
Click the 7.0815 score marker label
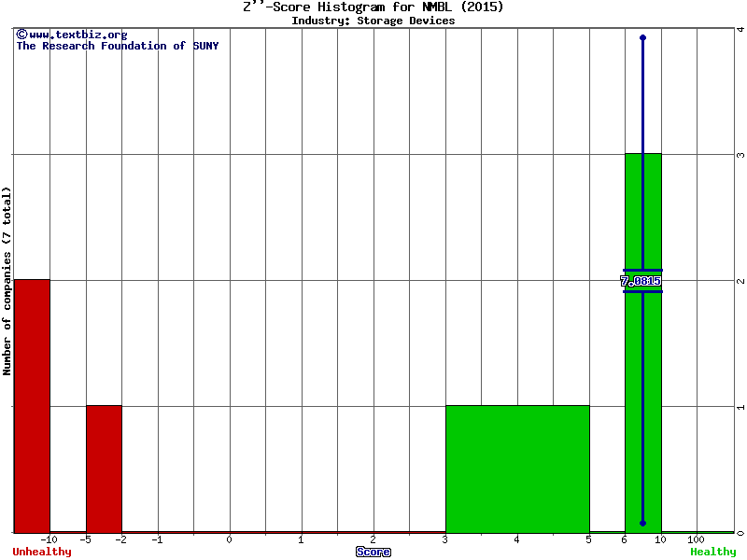coord(641,281)
